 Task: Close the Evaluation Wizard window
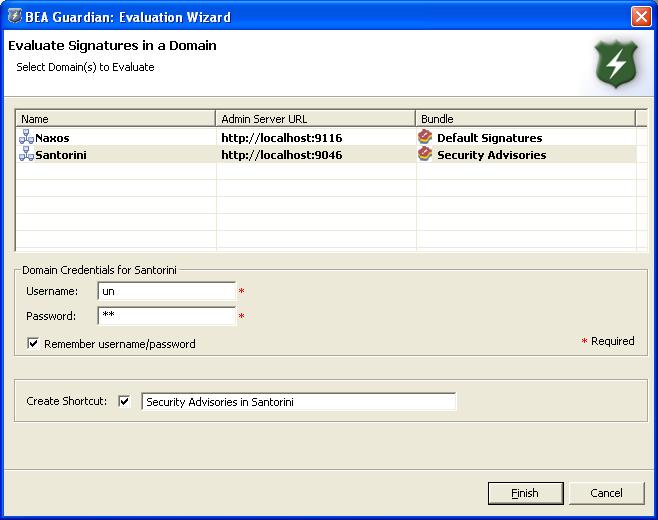641,17
